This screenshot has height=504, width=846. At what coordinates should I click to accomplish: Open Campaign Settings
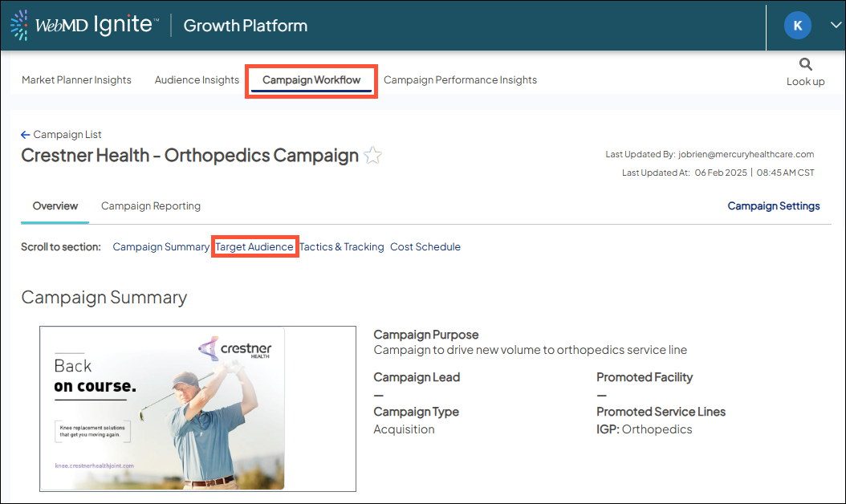pyautogui.click(x=773, y=206)
